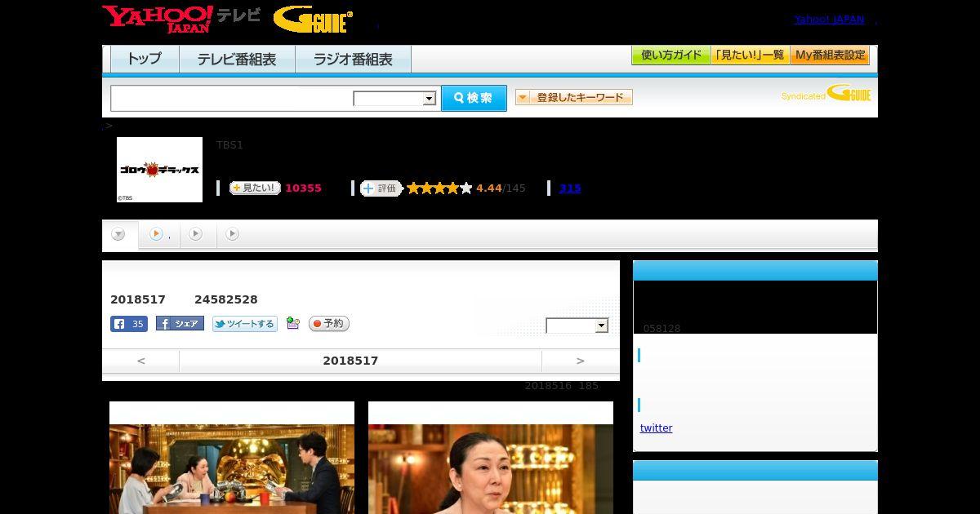Open the Yahoo! Japan TV logo
The width and height of the screenshot is (980, 514).
(x=181, y=19)
